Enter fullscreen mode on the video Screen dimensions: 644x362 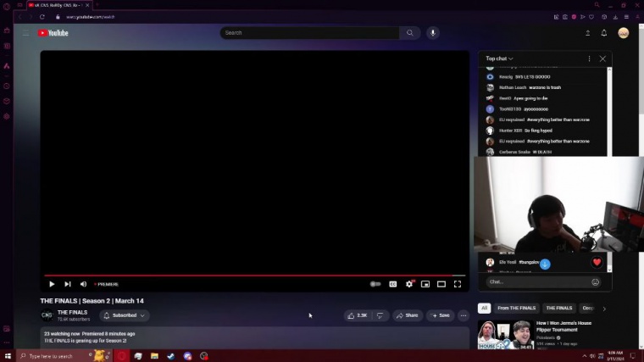coord(458,284)
